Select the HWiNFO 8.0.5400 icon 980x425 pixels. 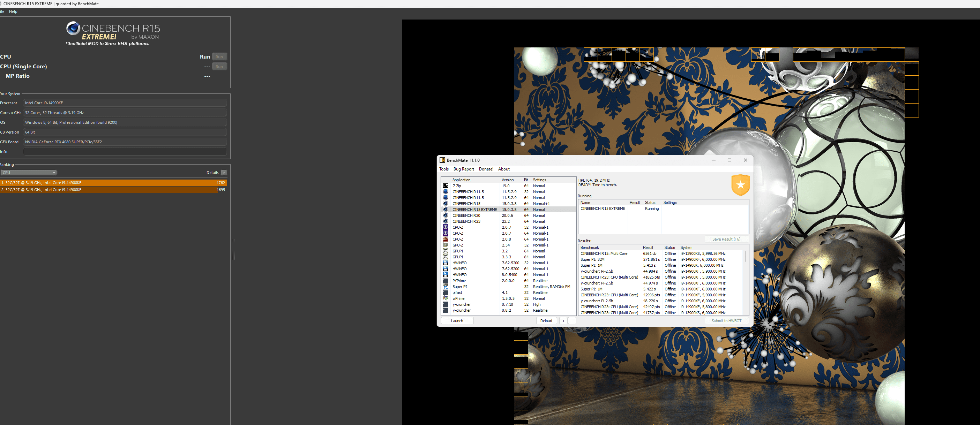click(x=446, y=275)
